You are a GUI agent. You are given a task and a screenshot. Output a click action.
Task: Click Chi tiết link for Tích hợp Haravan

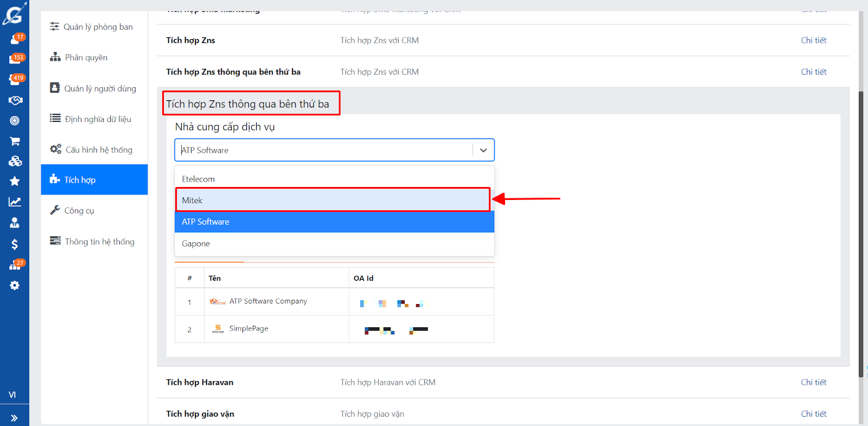pos(813,382)
